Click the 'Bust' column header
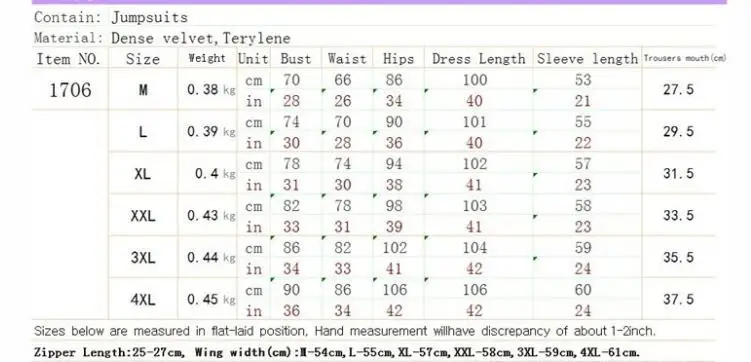Image resolution: width=751 pixels, height=362 pixels. [296, 59]
